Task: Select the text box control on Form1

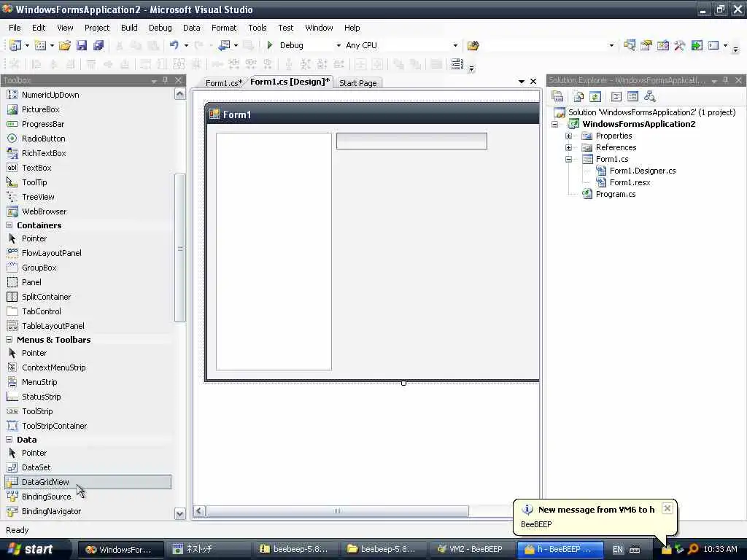Action: tap(411, 141)
